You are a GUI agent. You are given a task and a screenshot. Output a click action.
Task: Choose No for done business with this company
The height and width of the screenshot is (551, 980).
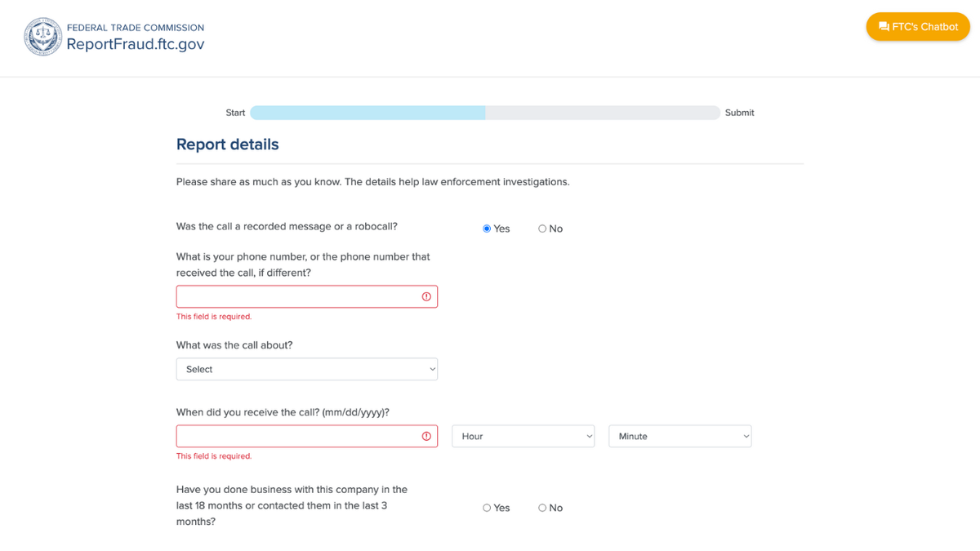pyautogui.click(x=542, y=508)
